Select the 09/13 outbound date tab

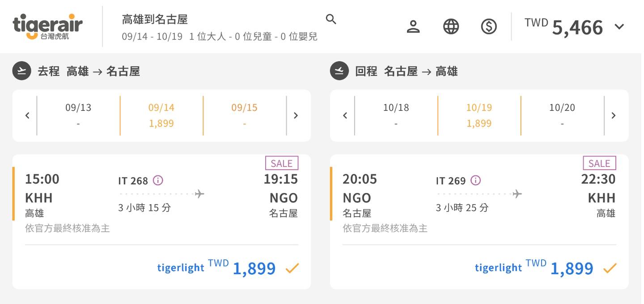(78, 115)
